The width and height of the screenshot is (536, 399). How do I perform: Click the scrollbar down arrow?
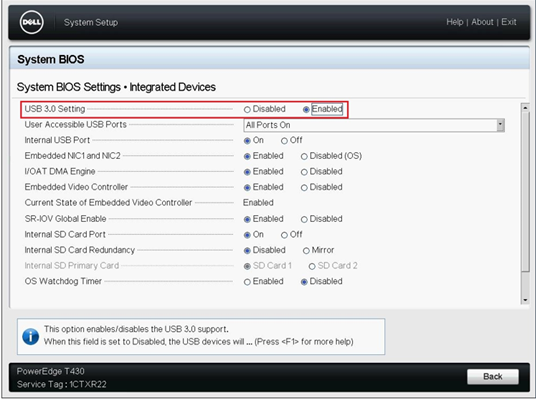tap(525, 300)
